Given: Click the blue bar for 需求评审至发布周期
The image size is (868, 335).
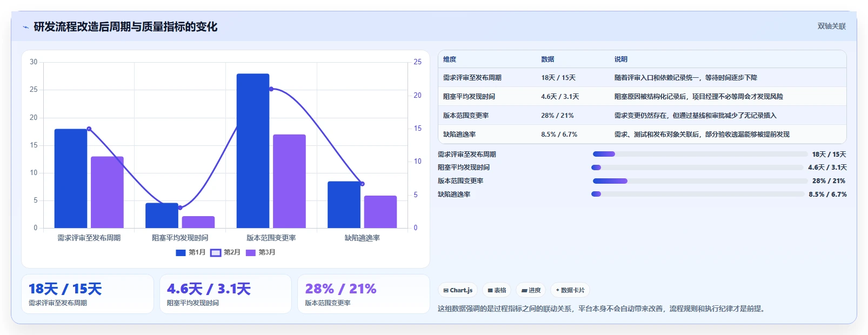Looking at the screenshot, I should 71,178.
